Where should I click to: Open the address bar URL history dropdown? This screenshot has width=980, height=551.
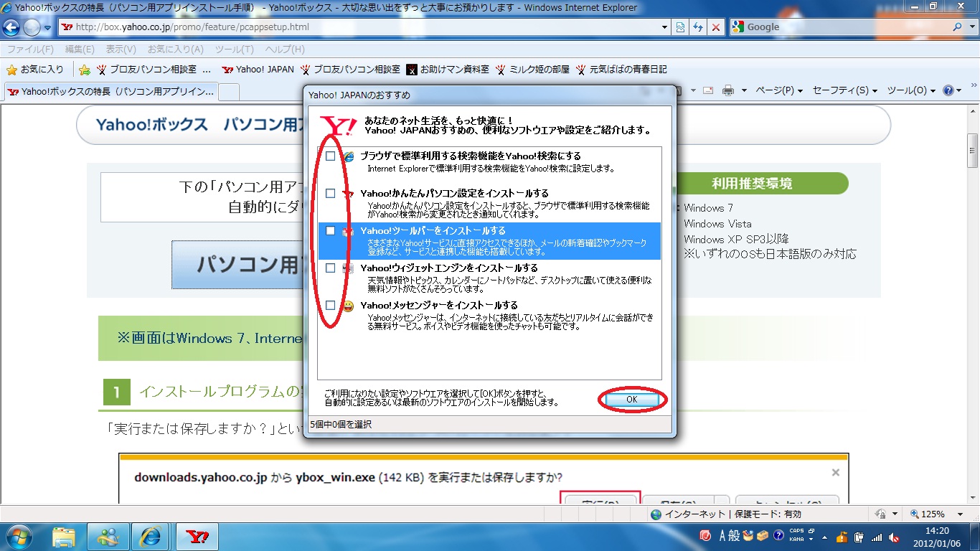pyautogui.click(x=665, y=27)
